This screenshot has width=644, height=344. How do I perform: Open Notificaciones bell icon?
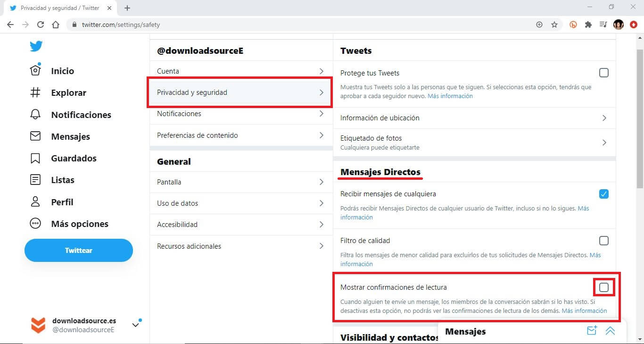coord(35,114)
